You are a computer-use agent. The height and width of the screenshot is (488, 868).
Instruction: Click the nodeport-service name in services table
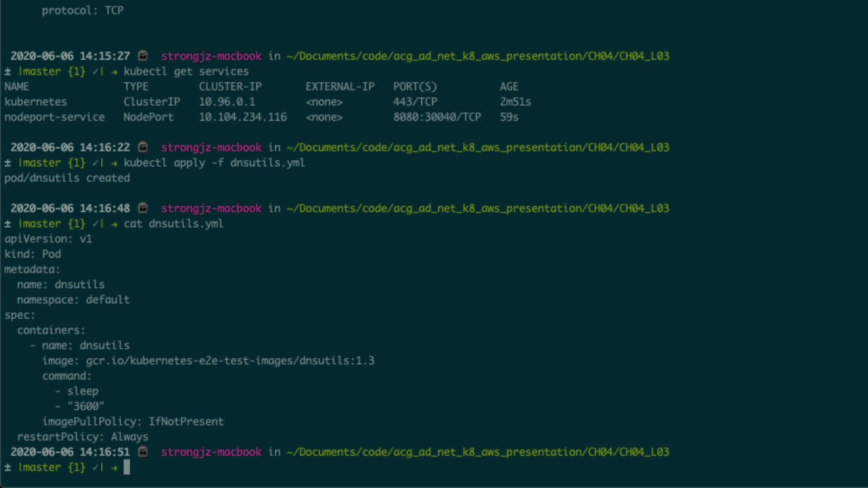55,117
